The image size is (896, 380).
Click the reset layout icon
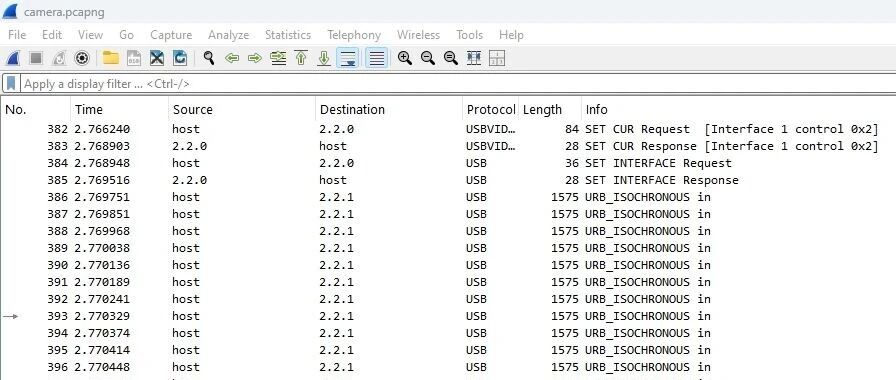pyautogui.click(x=497, y=58)
